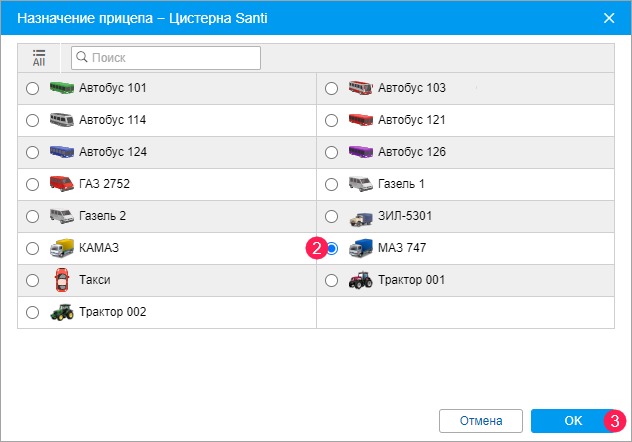Select the Автобус 114 radio button

pos(33,120)
